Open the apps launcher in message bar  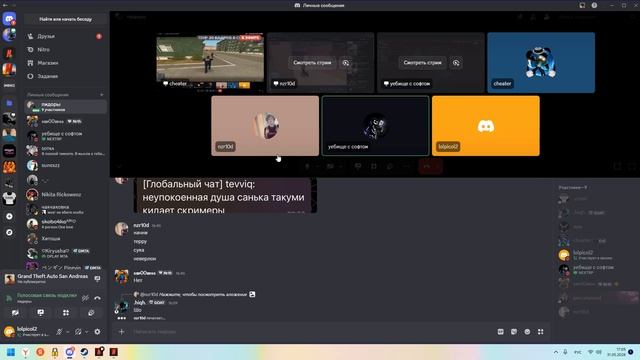[540, 332]
